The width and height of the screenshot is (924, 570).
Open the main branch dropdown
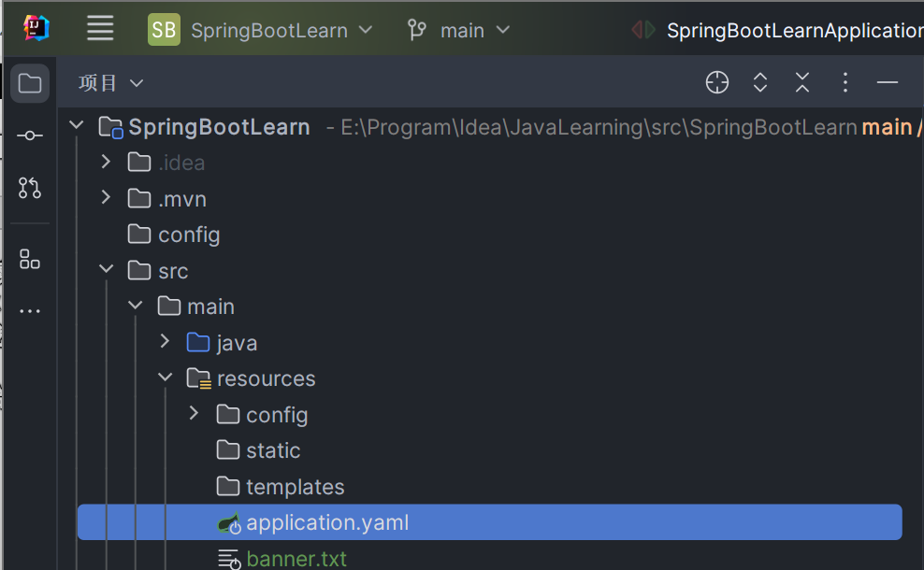click(x=474, y=30)
